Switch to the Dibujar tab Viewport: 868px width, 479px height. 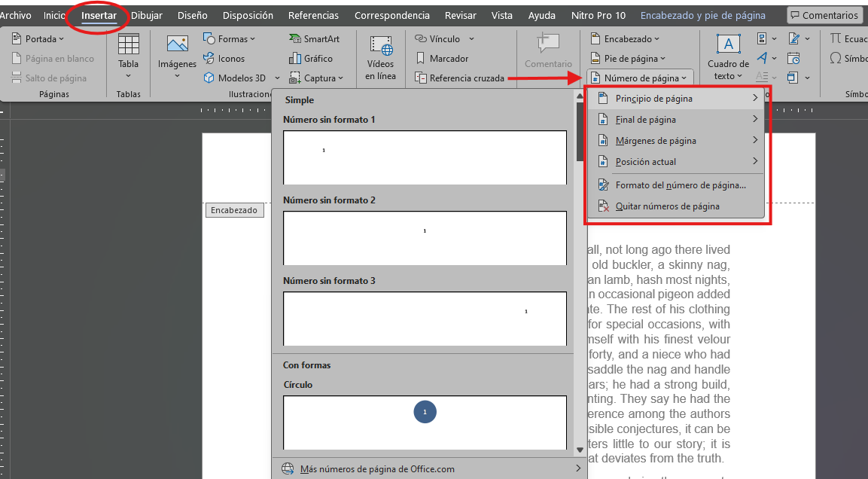coord(147,16)
